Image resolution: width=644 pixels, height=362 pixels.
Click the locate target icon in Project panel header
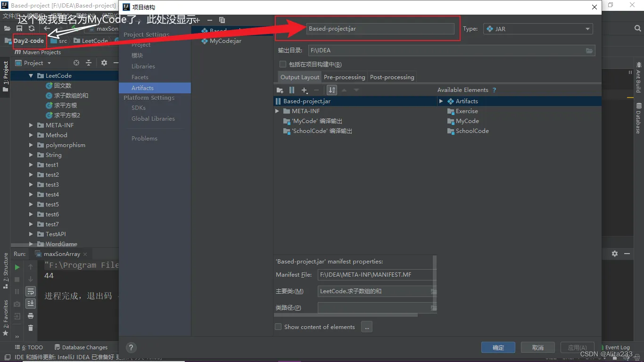[76, 63]
